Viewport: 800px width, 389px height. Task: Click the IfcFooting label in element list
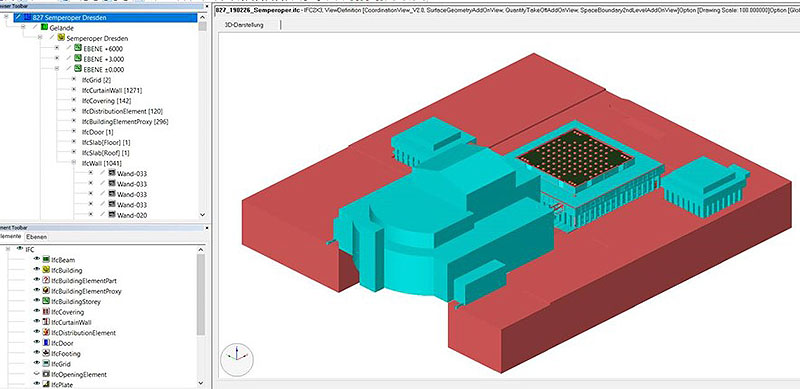coord(65,353)
